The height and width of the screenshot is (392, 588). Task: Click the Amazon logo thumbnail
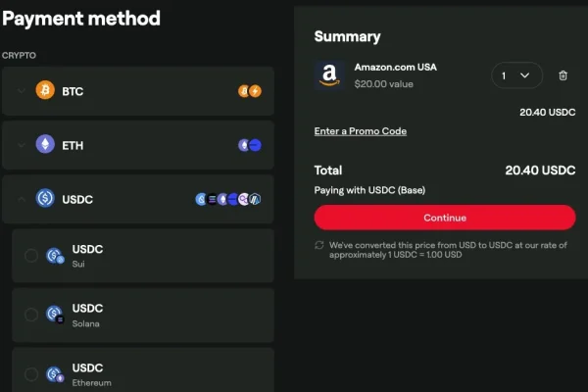[330, 75]
